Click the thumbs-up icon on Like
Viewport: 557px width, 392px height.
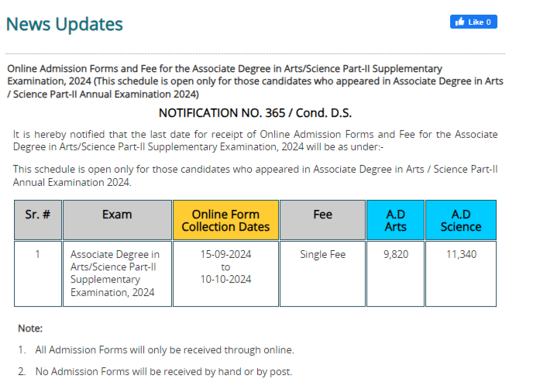pos(460,22)
